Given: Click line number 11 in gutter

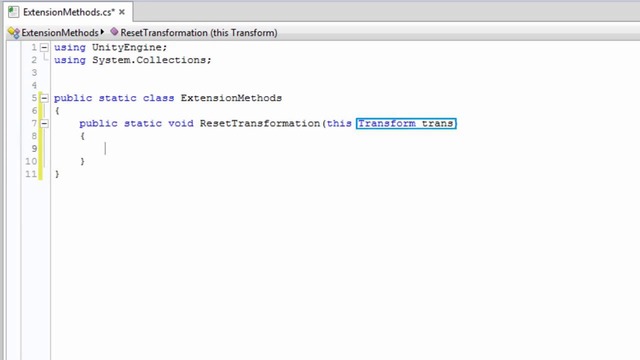Looking at the screenshot, I should click(31, 174).
